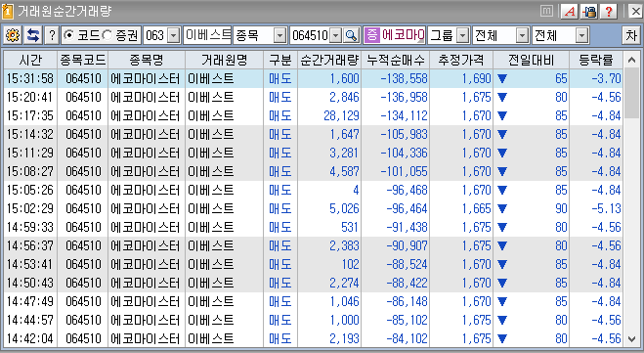Image resolution: width=644 pixels, height=353 pixels.
Task: Click the 14:59:33 time cell
Action: coord(30,227)
